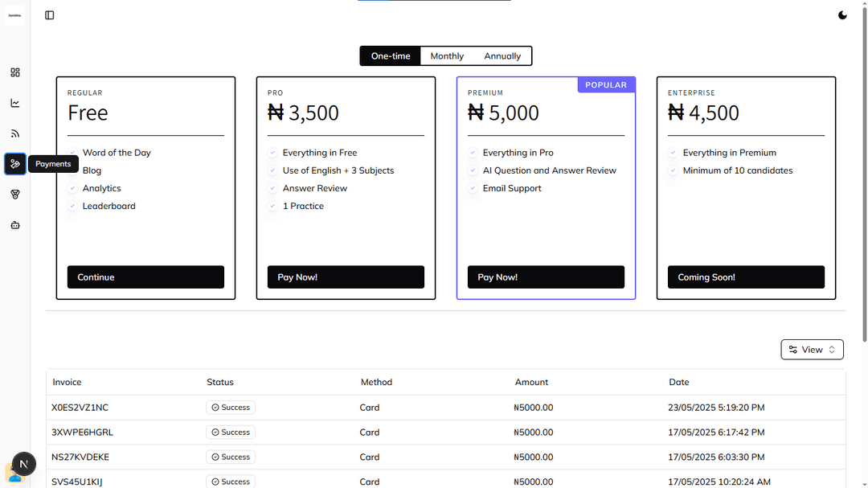The image size is (868, 488).
Task: Select the Leaderboard medal icon in sidebar
Action: 14,194
